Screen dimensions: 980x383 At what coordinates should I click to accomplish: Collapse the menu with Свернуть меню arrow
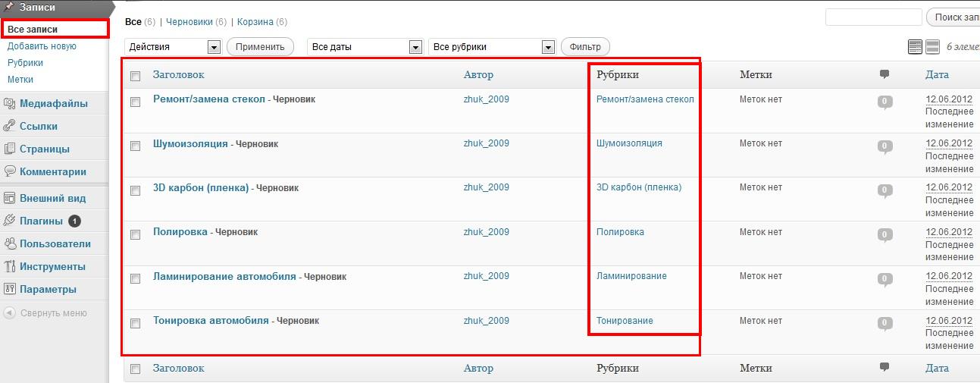click(x=10, y=312)
